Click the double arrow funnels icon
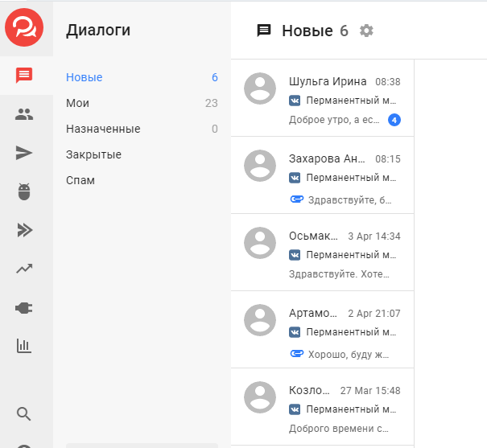 24,230
